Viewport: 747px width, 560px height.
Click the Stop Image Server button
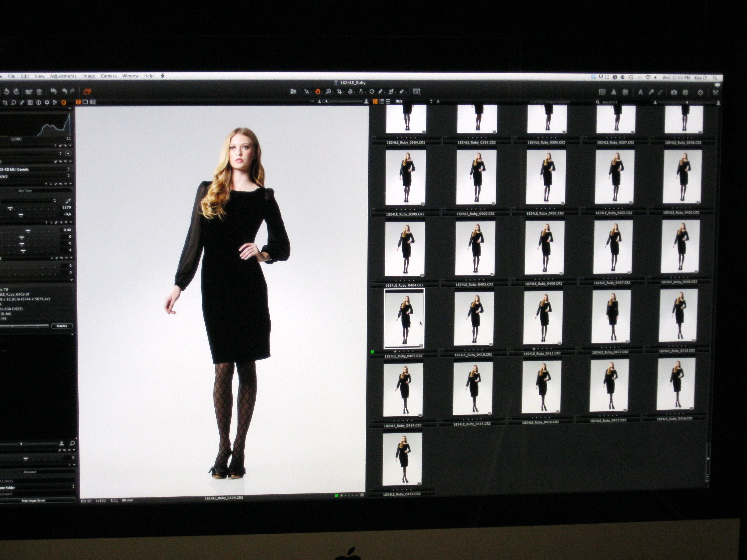coord(34,500)
